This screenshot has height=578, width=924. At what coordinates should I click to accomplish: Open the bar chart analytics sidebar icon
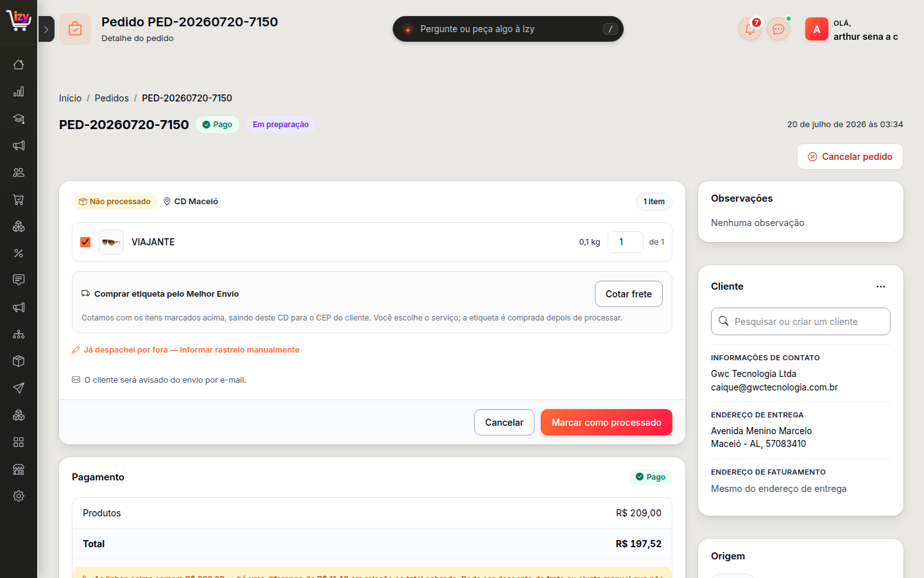click(x=19, y=91)
